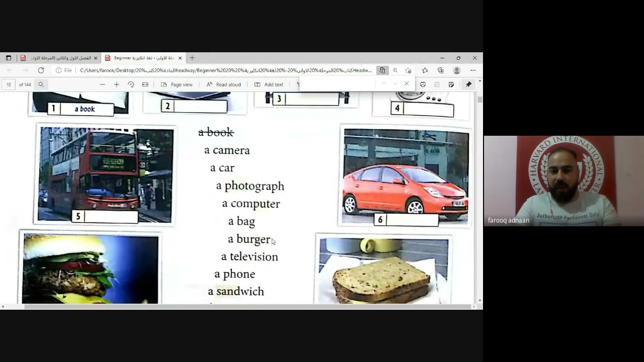Click the address bar URL
This screenshot has height=362, width=644.
[x=225, y=70]
